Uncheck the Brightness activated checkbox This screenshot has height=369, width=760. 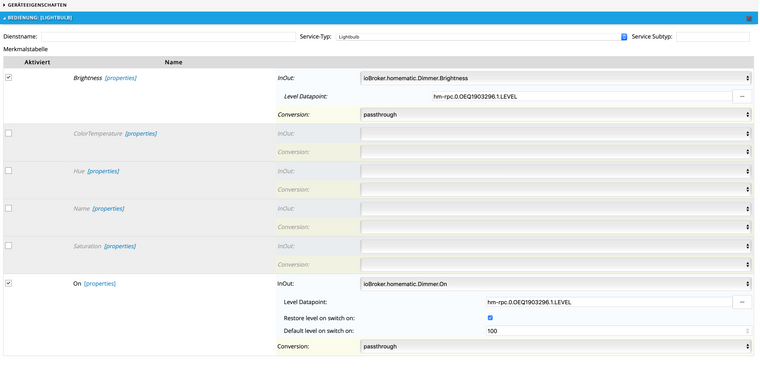[x=8, y=77]
